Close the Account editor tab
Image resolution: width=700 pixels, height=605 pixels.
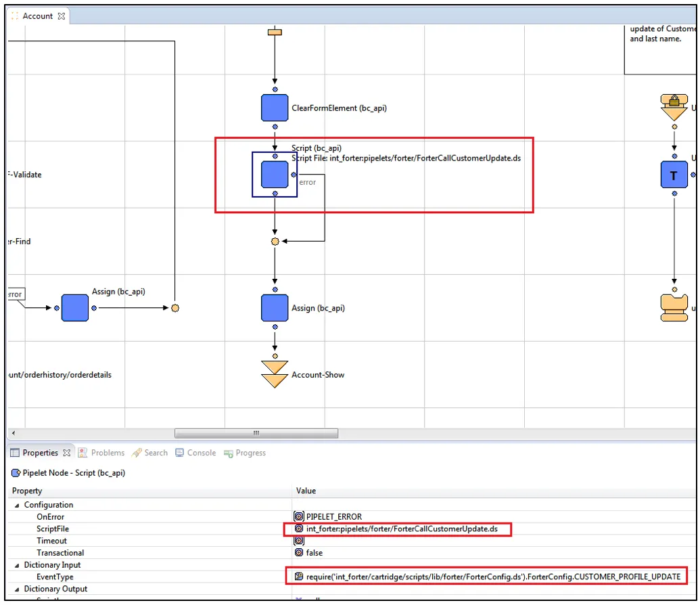(x=62, y=16)
